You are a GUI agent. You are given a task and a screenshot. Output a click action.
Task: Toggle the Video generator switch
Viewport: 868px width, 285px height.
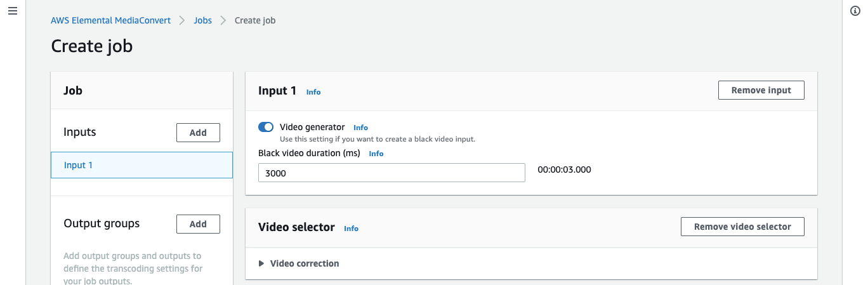266,127
